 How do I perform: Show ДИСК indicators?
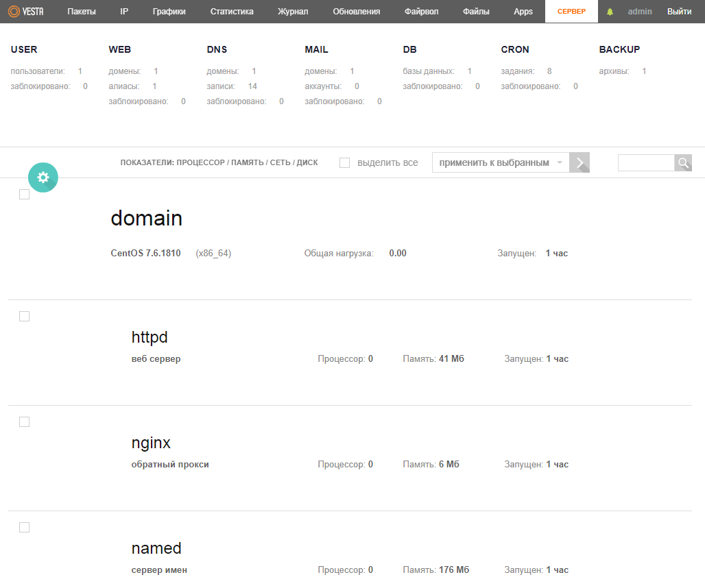[x=307, y=162]
